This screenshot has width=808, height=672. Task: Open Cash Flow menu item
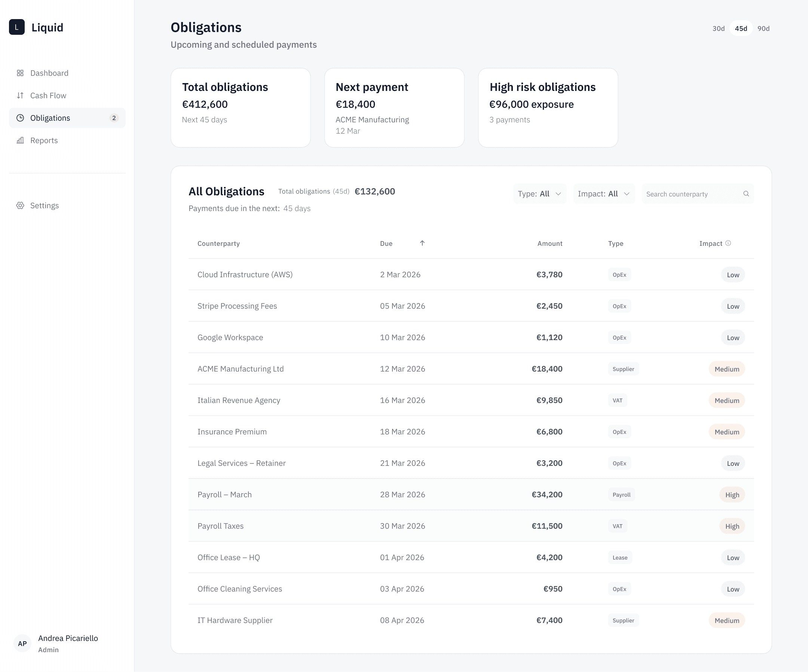coord(48,95)
